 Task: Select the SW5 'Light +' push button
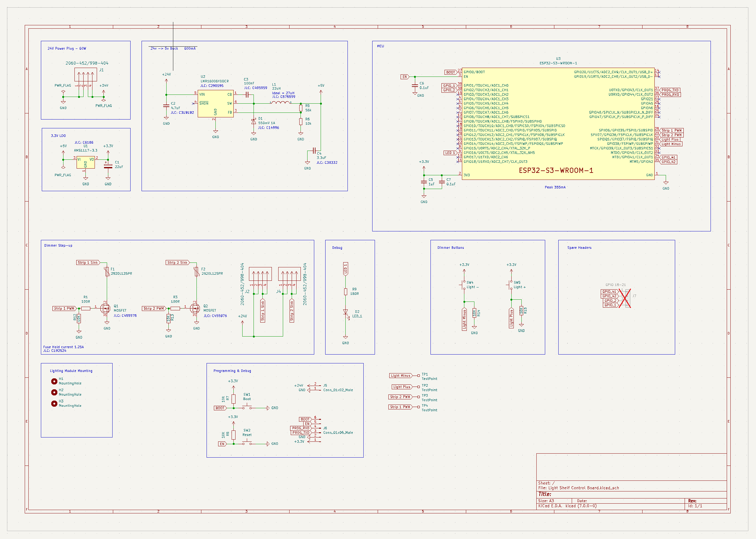(510, 285)
